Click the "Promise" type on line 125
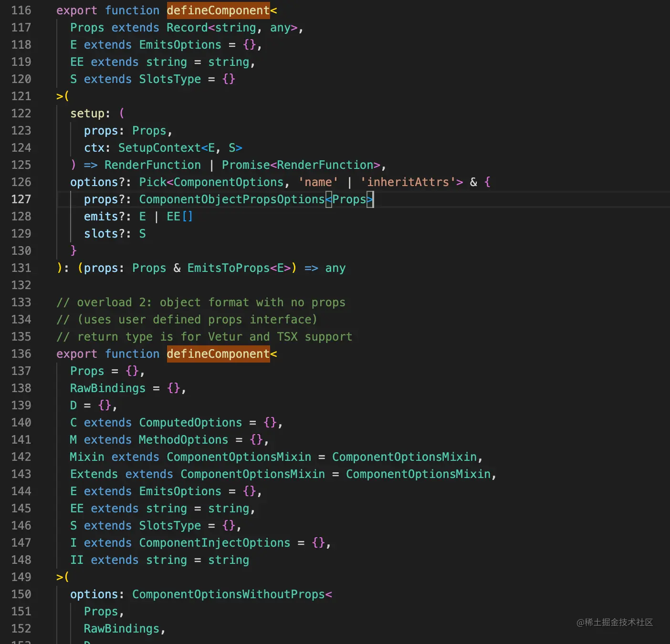The height and width of the screenshot is (644, 670). pyautogui.click(x=246, y=165)
